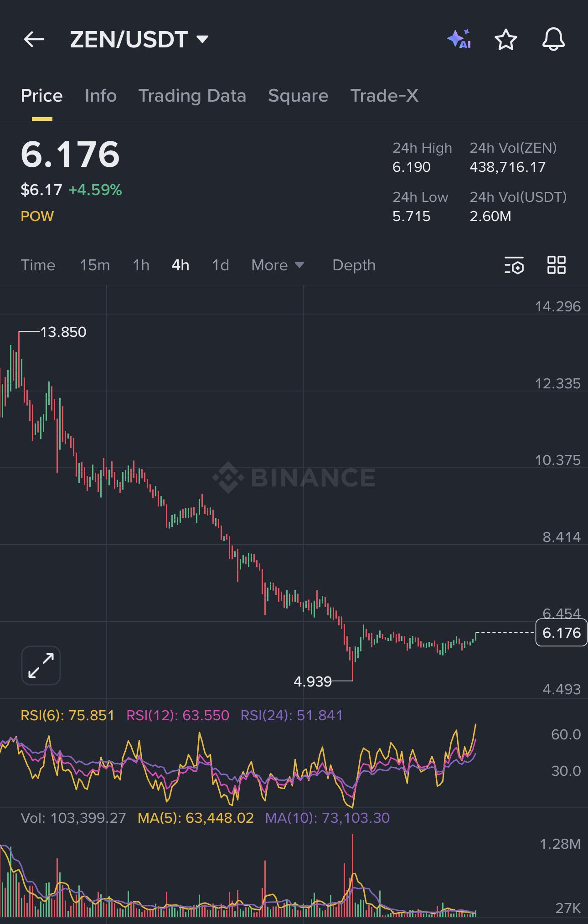Show the Depth chart view
588x924 pixels.
[354, 265]
